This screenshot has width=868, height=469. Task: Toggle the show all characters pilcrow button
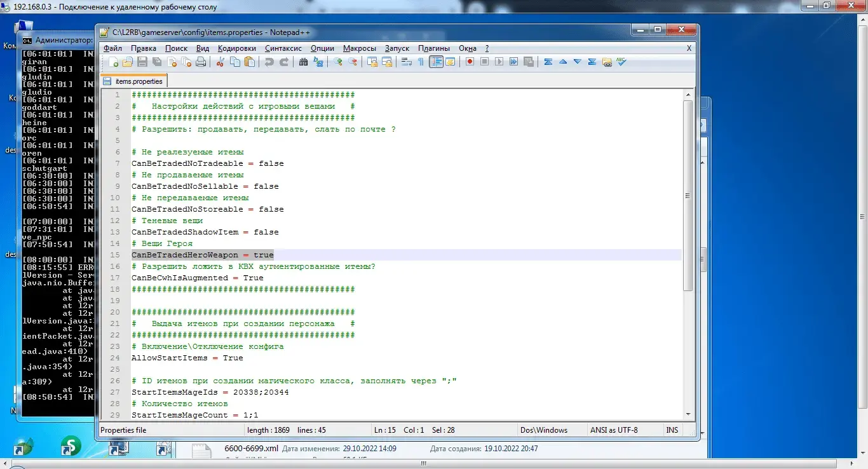pyautogui.click(x=421, y=62)
